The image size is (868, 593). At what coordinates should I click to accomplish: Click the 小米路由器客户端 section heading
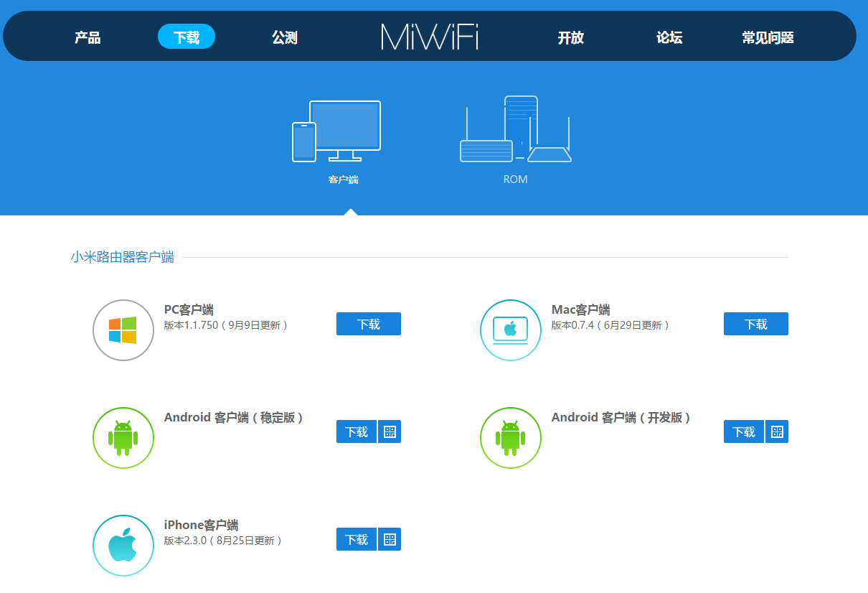[123, 257]
